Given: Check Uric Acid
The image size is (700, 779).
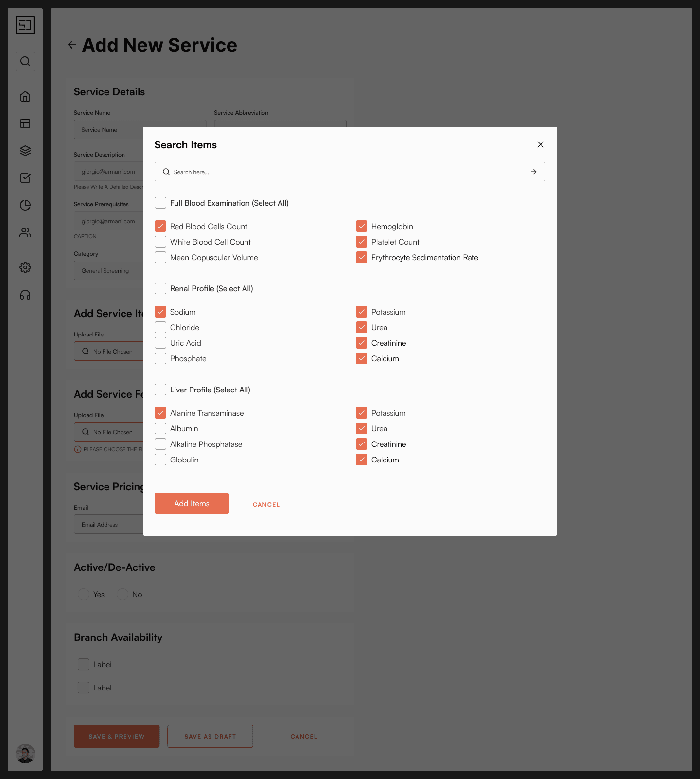Looking at the screenshot, I should pos(160,343).
